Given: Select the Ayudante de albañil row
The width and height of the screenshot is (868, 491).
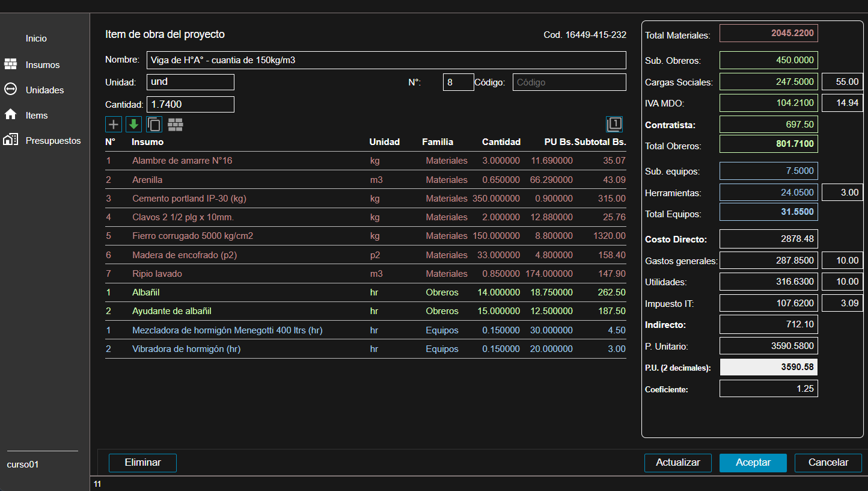Looking at the screenshot, I should click(x=172, y=311).
